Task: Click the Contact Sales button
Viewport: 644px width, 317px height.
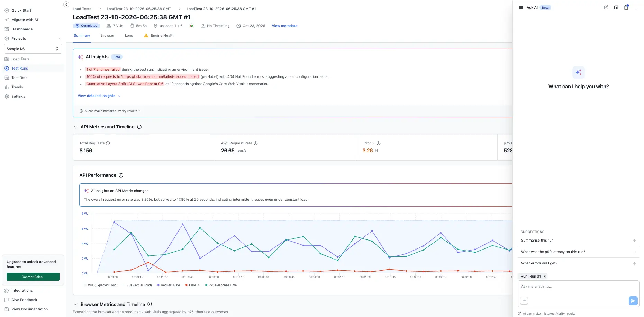Action: (x=33, y=277)
